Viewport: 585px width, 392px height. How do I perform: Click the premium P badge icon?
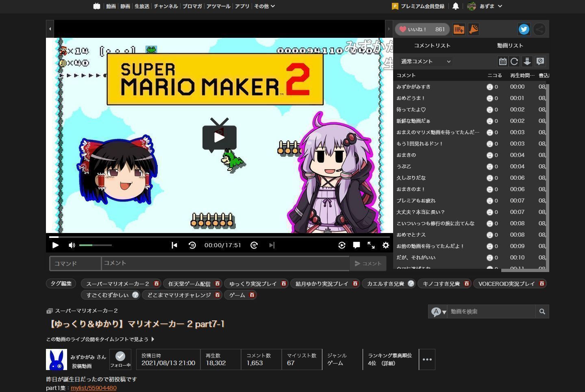tap(395, 6)
